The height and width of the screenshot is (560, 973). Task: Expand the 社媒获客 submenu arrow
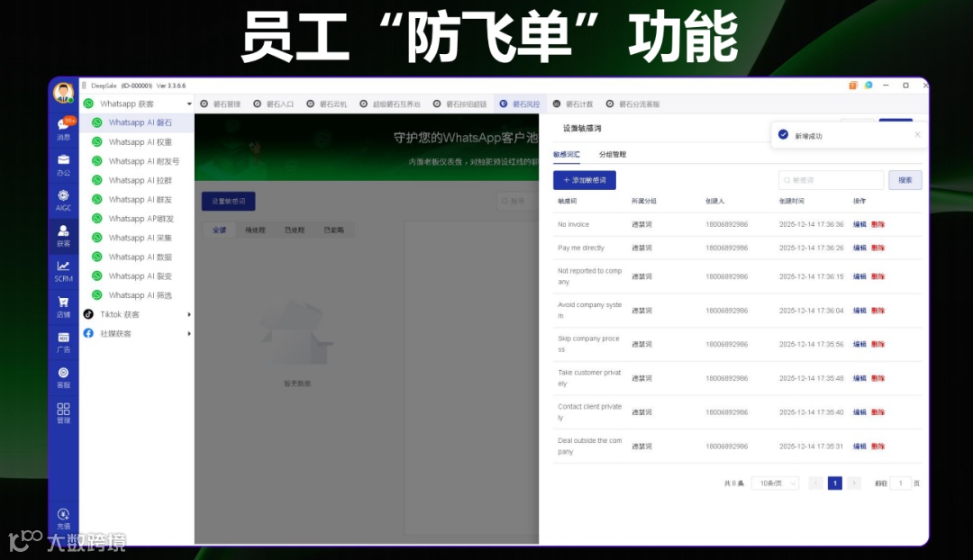[x=189, y=334]
